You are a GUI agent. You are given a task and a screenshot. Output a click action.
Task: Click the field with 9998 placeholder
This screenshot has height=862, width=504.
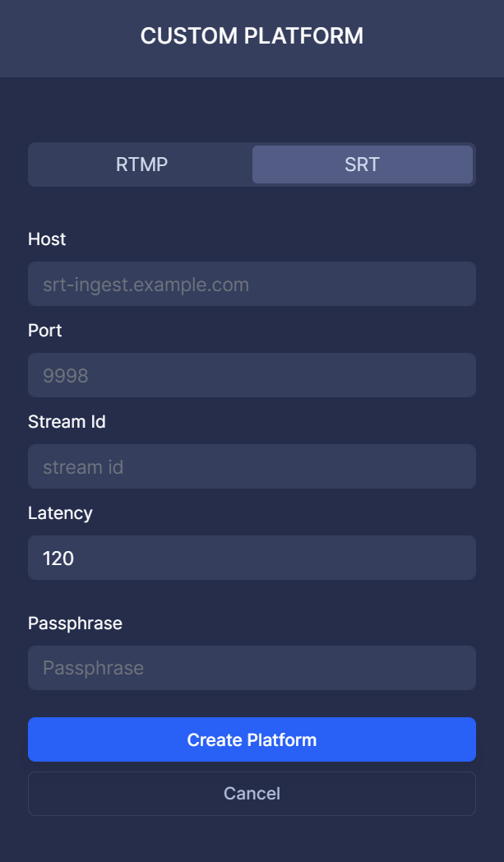252,375
